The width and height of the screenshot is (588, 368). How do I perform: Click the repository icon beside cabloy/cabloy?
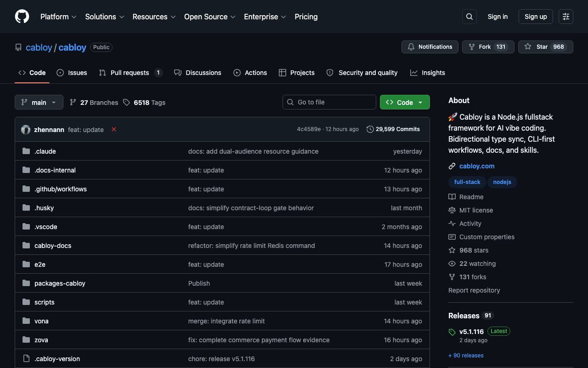tap(18, 47)
